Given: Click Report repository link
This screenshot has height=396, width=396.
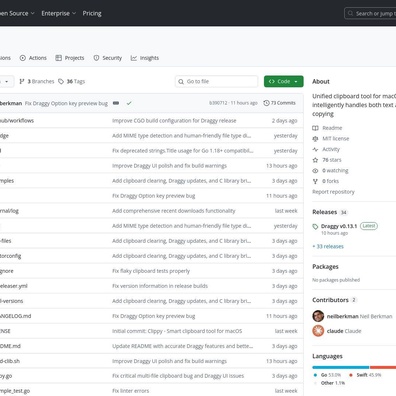Looking at the screenshot, I should click(333, 192).
